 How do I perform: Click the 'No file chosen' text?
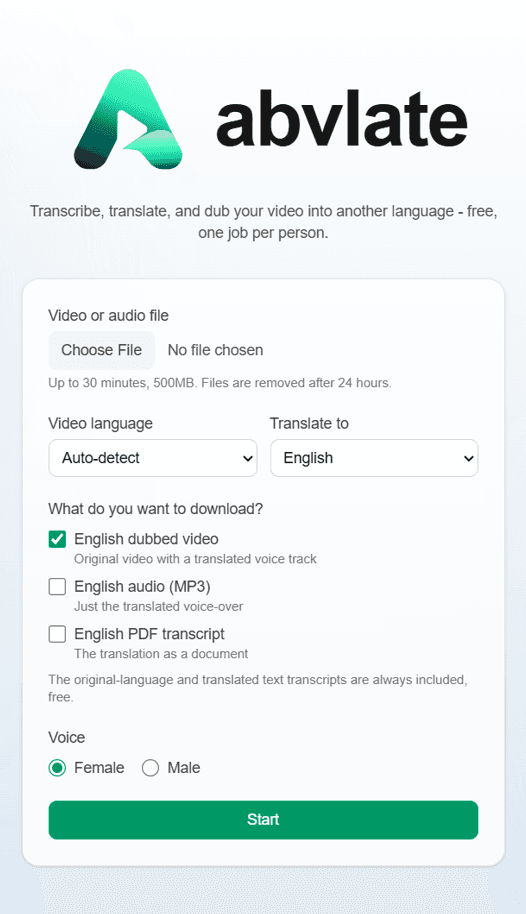(x=215, y=350)
